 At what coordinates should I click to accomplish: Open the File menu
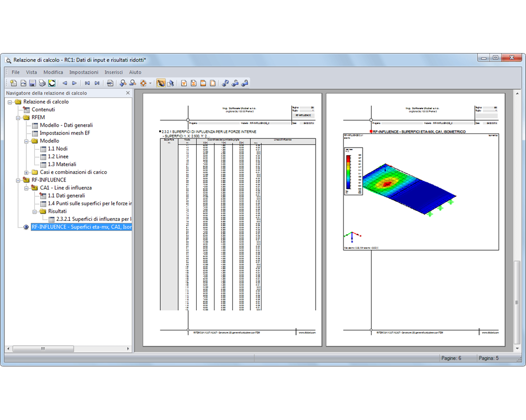[16, 72]
